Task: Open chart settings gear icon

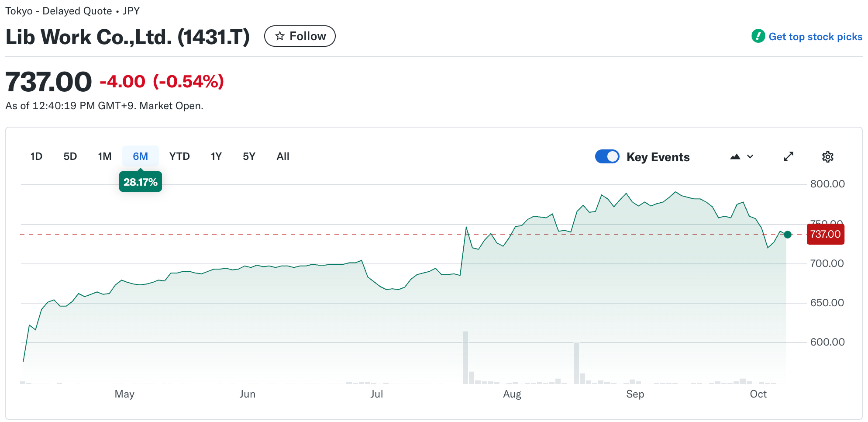Action: click(x=827, y=157)
